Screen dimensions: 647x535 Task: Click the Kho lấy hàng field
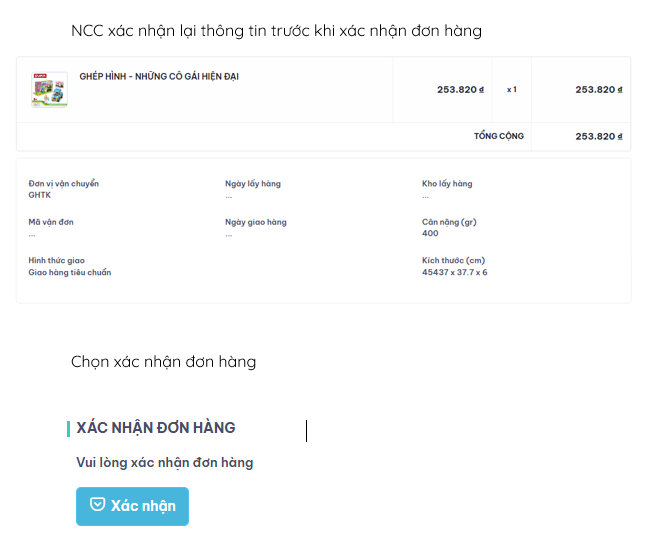pos(447,184)
